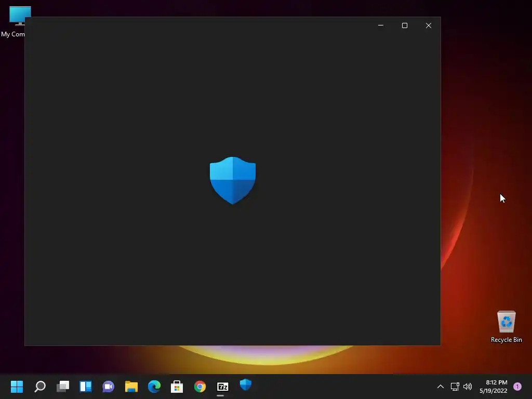
Task: Open File Explorer from the taskbar
Action: 131,387
